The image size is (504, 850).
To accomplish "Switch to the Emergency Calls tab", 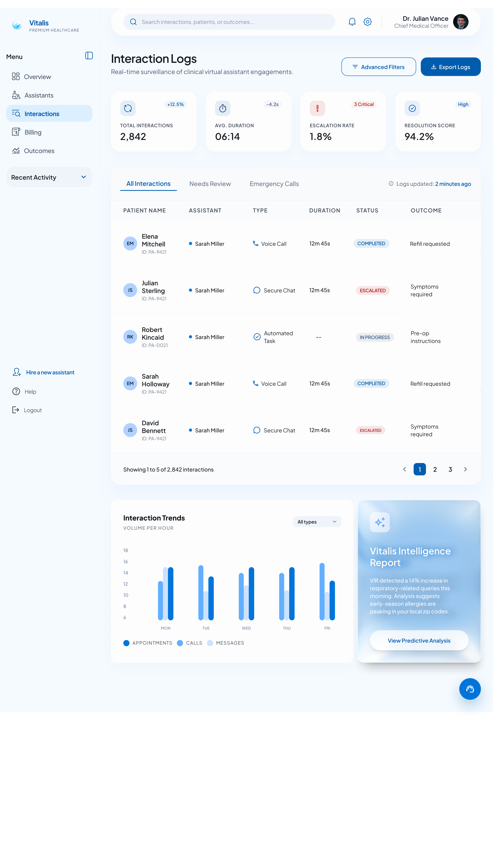I will pos(274,184).
